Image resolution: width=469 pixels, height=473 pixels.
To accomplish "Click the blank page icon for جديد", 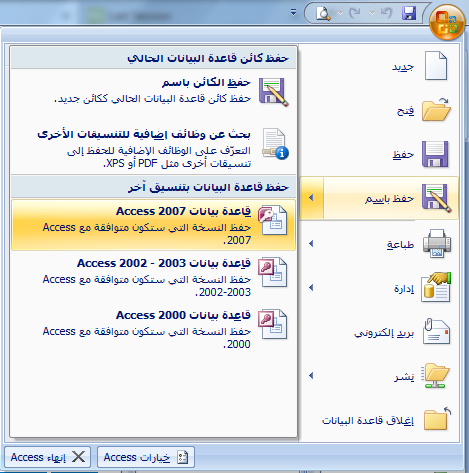I will coord(436,66).
